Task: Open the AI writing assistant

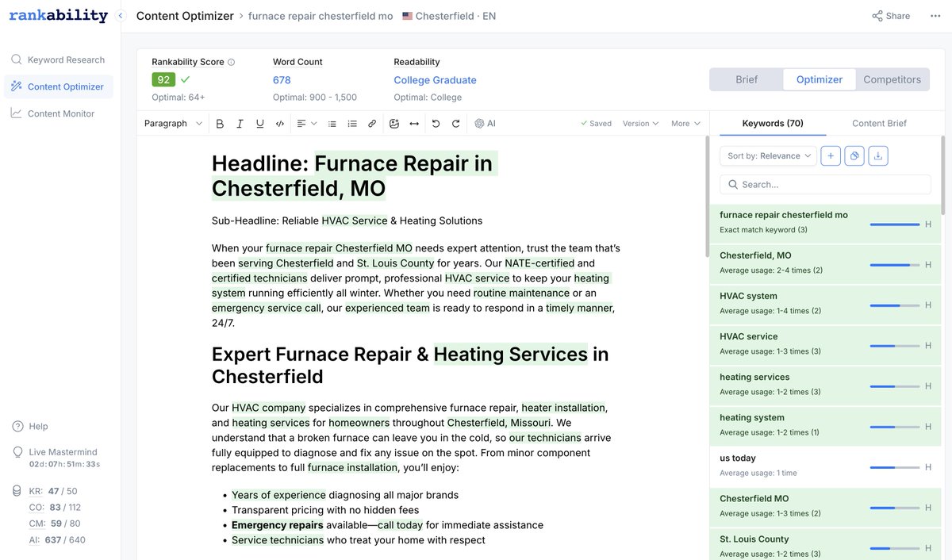Action: [x=485, y=124]
